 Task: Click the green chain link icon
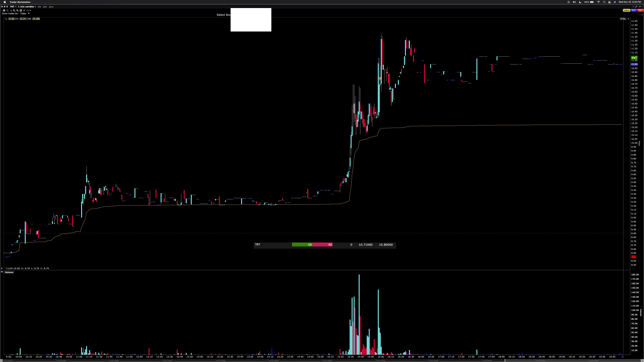click(x=636, y=7)
